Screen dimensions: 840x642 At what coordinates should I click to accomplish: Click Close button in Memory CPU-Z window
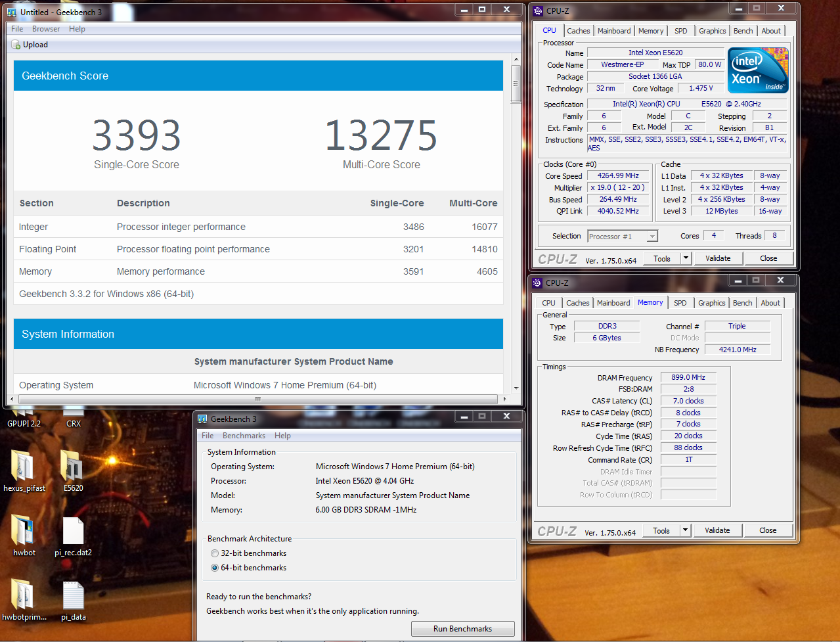pos(768,530)
